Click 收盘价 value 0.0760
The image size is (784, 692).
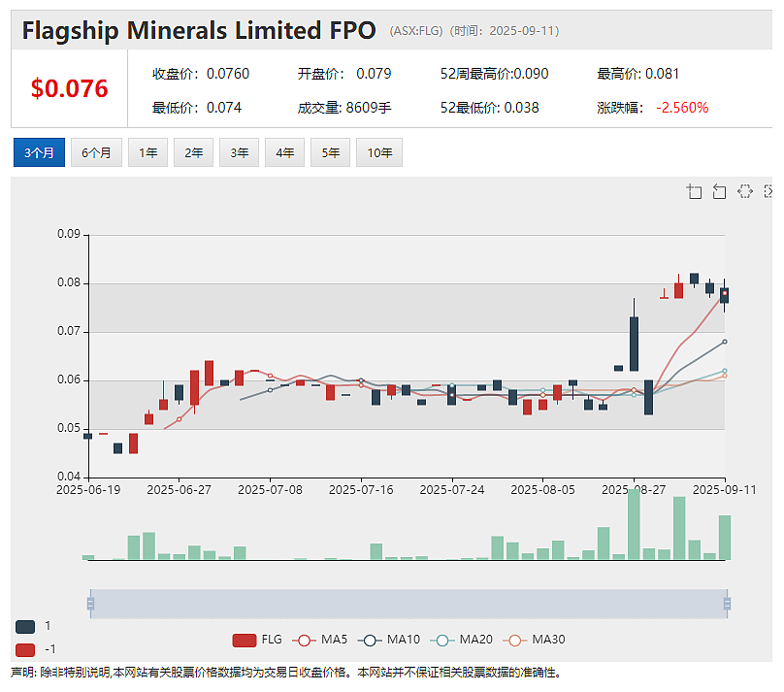click(228, 74)
